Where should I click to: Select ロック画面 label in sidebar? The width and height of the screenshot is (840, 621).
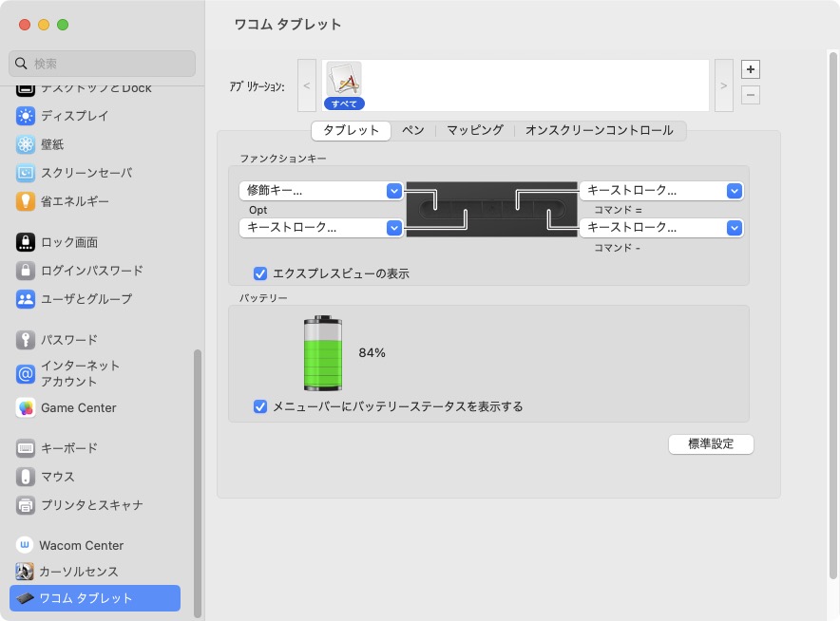pyautogui.click(x=69, y=242)
